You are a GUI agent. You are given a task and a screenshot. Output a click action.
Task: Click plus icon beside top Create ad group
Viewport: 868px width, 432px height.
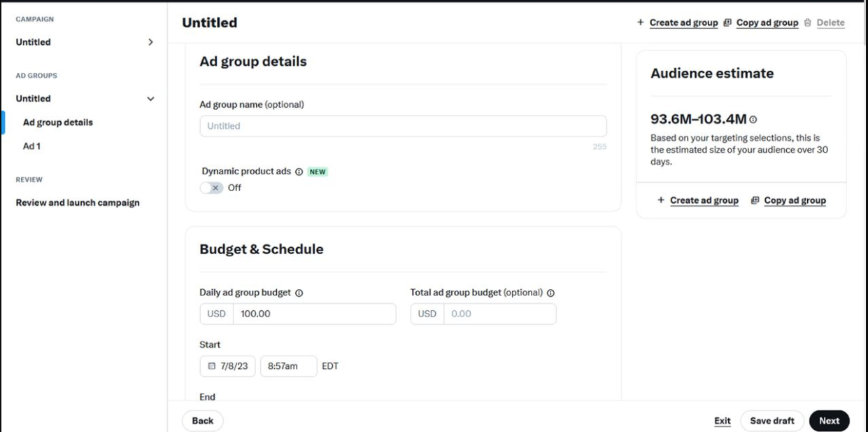tap(640, 22)
